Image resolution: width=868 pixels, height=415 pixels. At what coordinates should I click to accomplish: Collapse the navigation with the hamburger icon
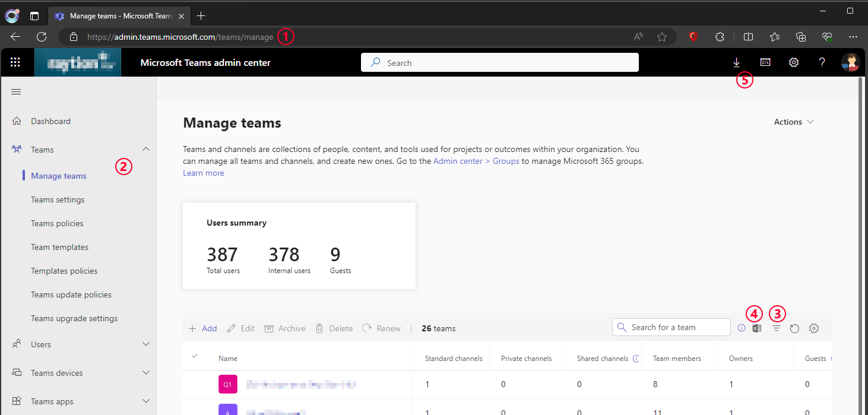(x=16, y=91)
